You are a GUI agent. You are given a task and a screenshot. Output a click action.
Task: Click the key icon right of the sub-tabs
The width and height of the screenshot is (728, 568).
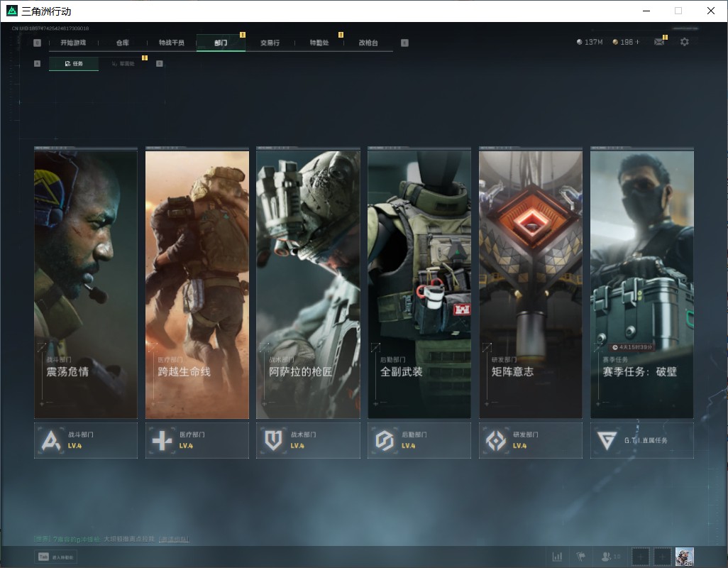tap(159, 64)
